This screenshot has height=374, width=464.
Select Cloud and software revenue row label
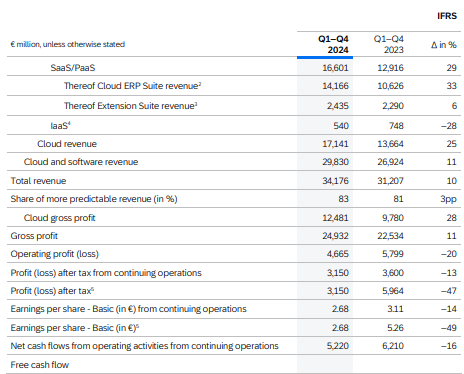click(x=81, y=162)
